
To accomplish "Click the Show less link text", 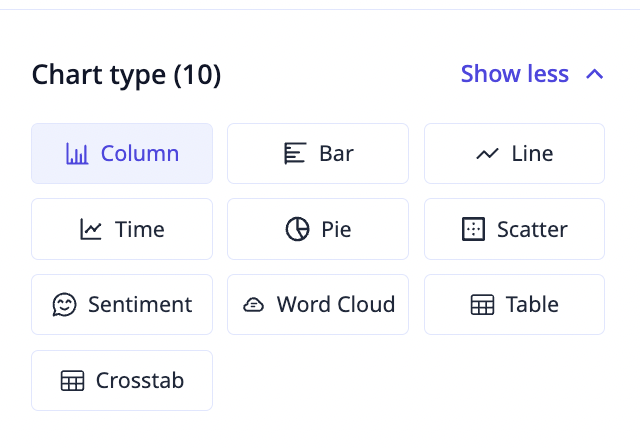I will tap(515, 74).
